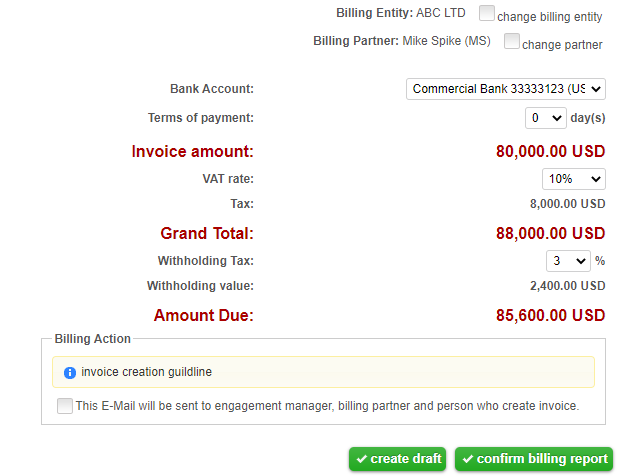Click the Withholding value 2,400.00 USD
Image resolution: width=631 pixels, height=476 pixels.
click(567, 286)
